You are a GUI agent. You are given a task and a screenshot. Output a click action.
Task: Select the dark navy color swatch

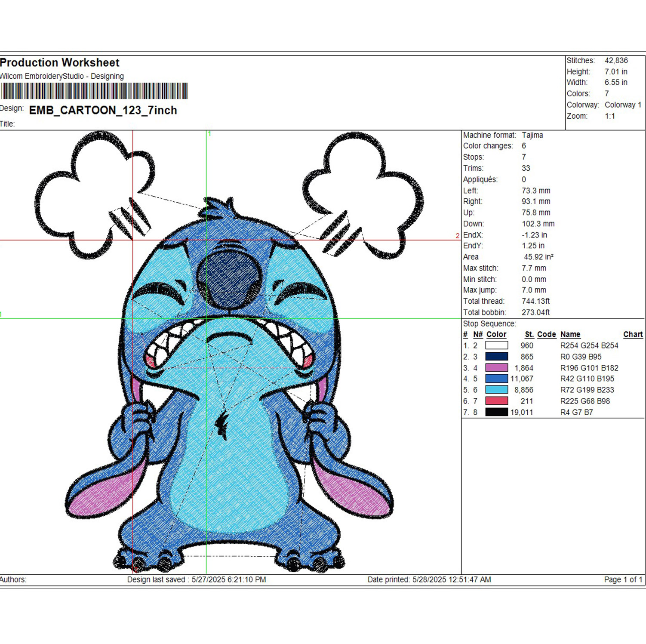point(496,357)
